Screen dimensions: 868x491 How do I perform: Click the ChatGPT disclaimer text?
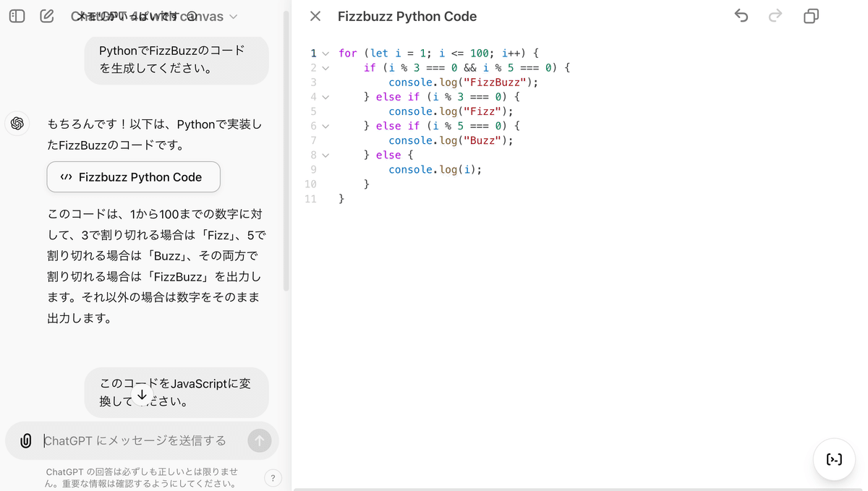point(141,477)
